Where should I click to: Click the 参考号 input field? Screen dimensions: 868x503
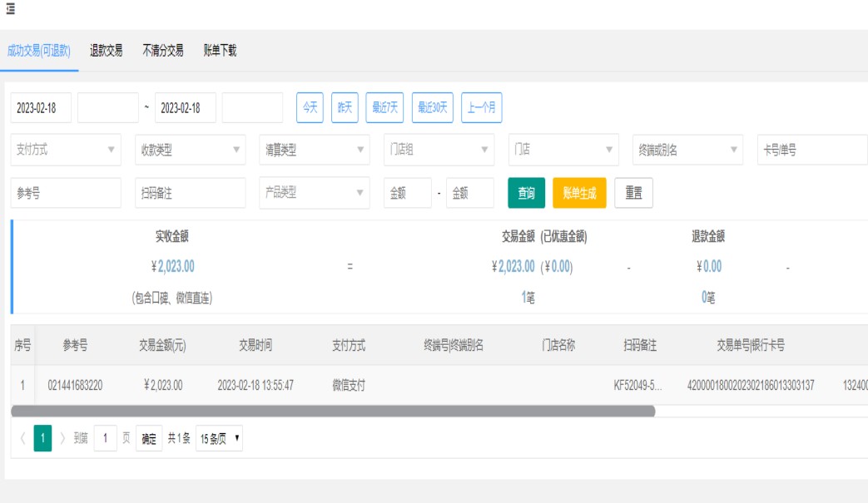pyautogui.click(x=66, y=193)
